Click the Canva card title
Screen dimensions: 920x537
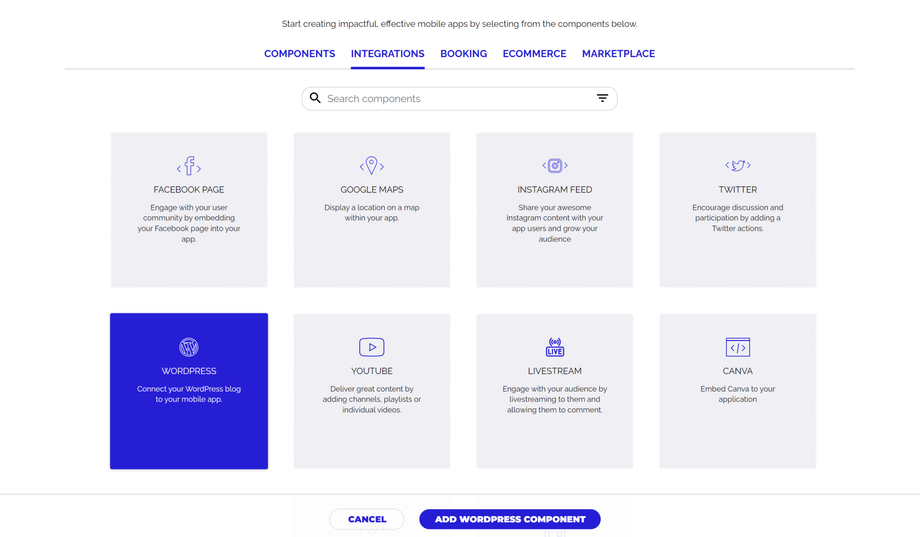[x=738, y=371]
